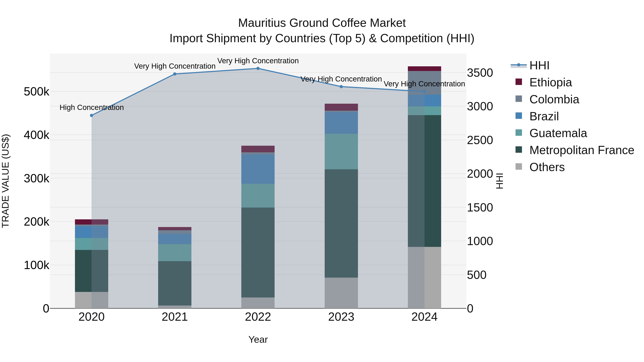The height and width of the screenshot is (362, 644).
Task: Click the Import Shipment by Countries subtitle
Action: point(322,38)
